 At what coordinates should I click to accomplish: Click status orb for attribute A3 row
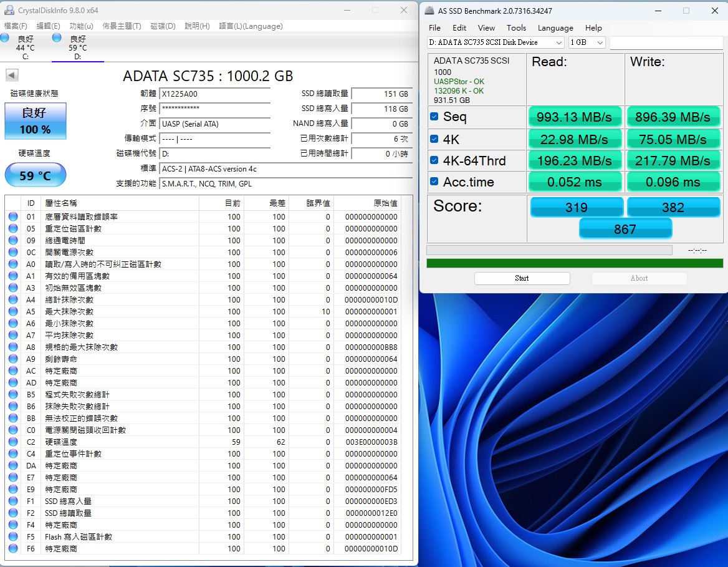(x=13, y=288)
